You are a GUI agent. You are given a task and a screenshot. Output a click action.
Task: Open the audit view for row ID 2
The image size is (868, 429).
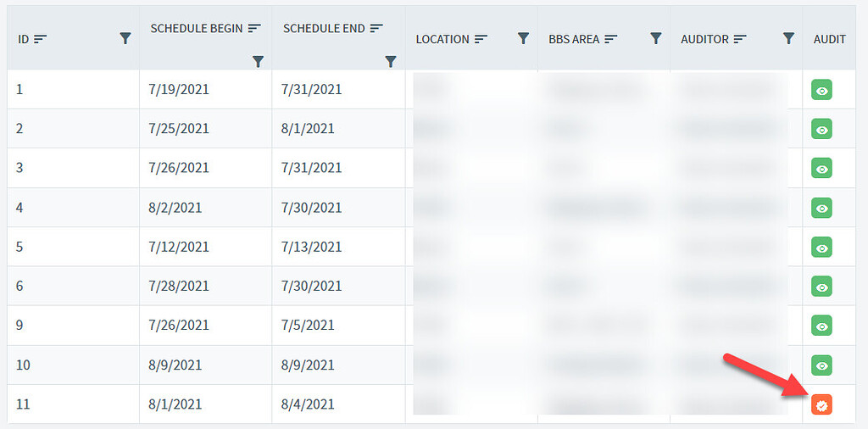coord(821,129)
